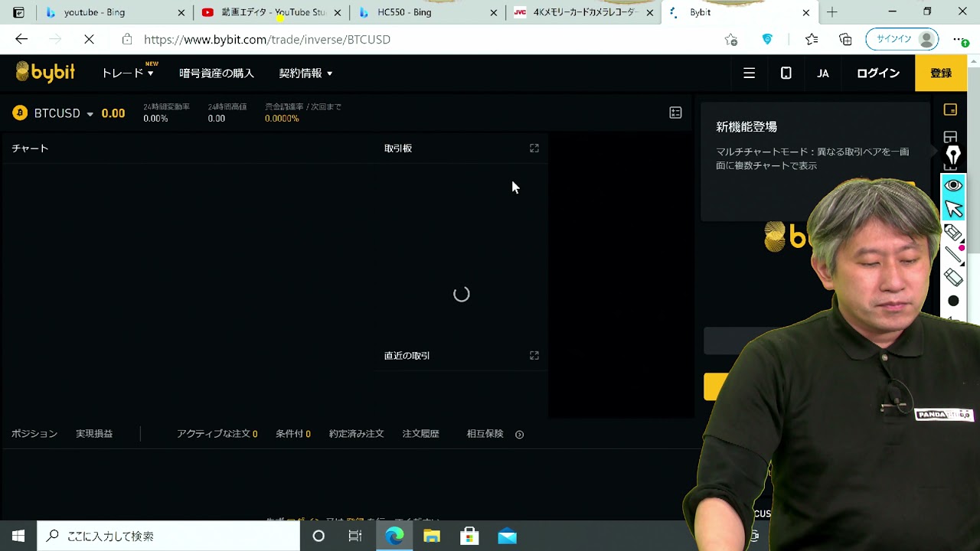The image size is (980, 551).
Task: Open a new browser tab
Action: click(832, 12)
